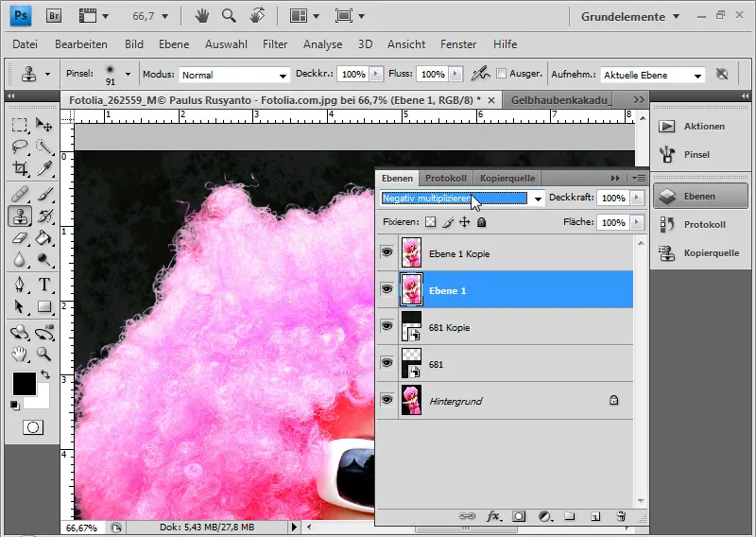Viewport: 756px width, 537px height.
Task: Open the Deckkr. opacity slider arrow
Action: 376,74
